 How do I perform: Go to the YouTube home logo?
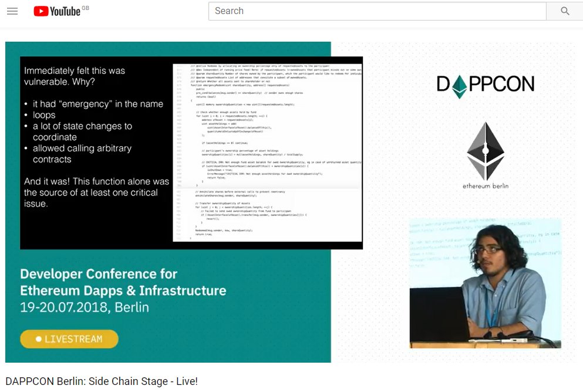click(57, 11)
